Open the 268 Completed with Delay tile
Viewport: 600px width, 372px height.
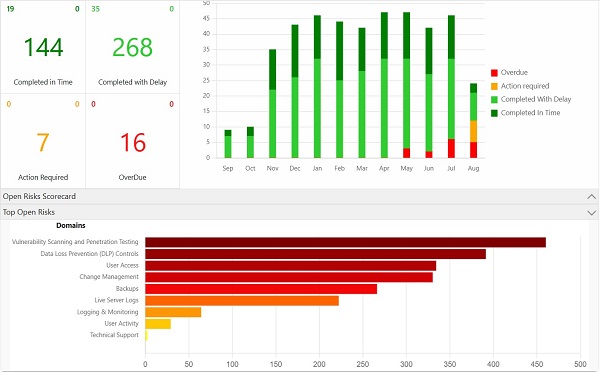132,47
